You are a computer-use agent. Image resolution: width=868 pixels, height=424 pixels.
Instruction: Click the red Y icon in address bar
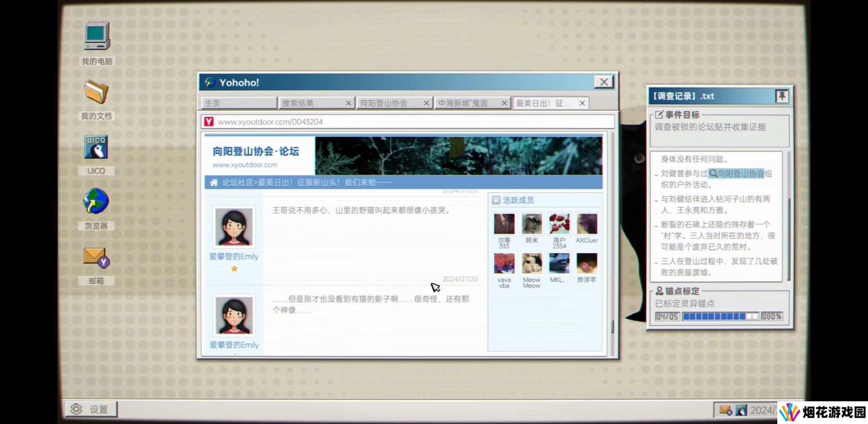pyautogui.click(x=209, y=122)
